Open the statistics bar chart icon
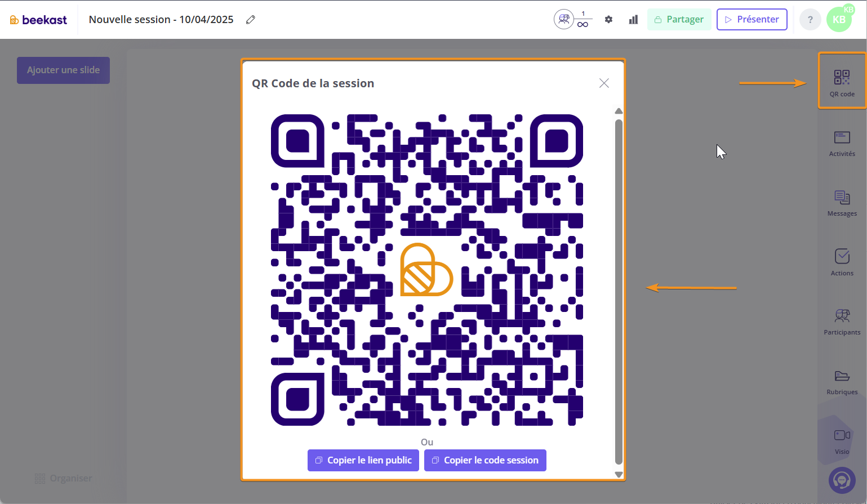 click(633, 20)
